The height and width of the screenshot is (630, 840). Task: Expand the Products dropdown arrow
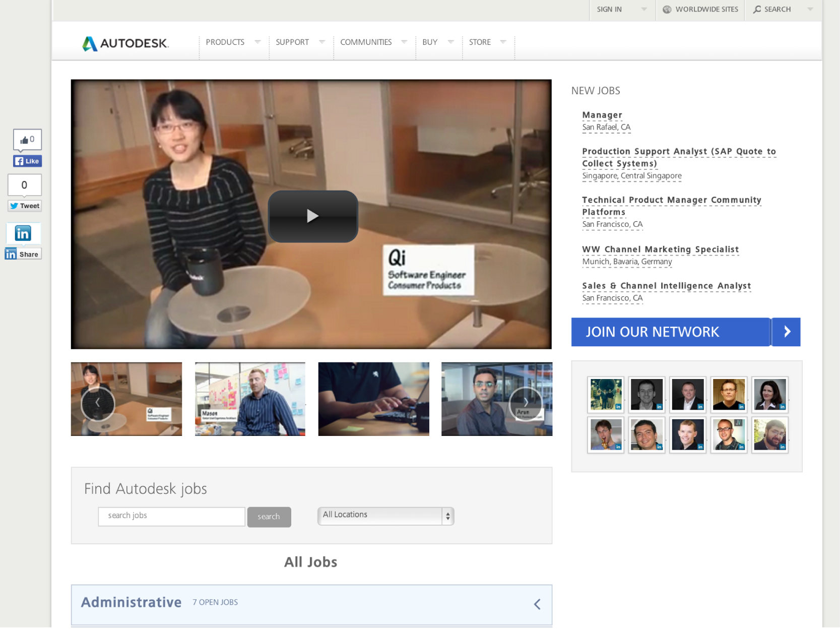coord(257,42)
